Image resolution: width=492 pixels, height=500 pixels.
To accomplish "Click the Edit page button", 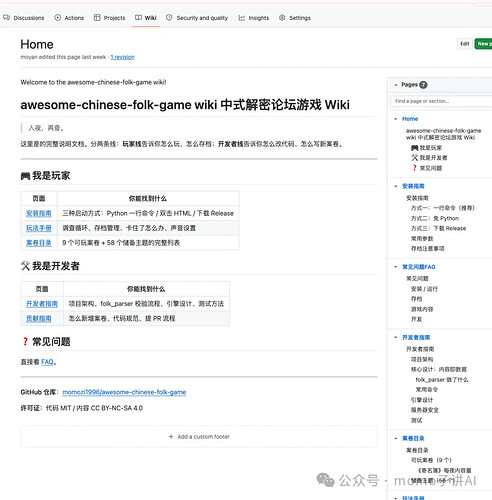I will pyautogui.click(x=465, y=44).
